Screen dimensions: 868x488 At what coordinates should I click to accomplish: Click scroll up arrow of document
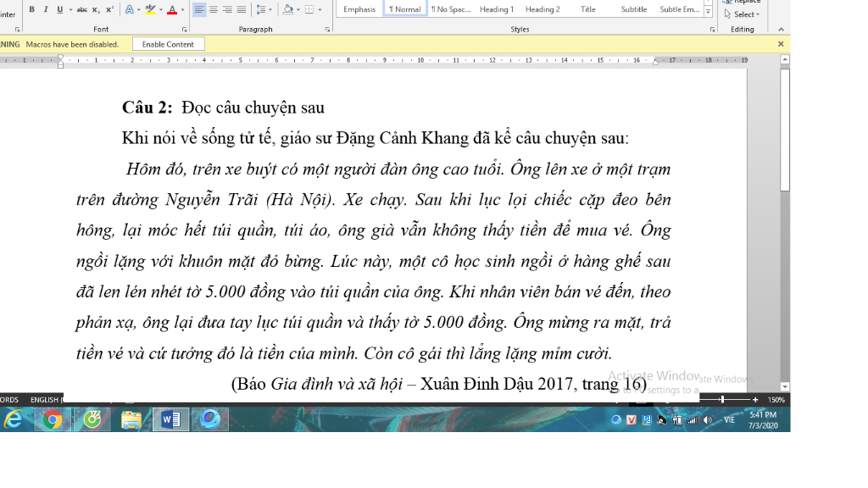(x=784, y=59)
